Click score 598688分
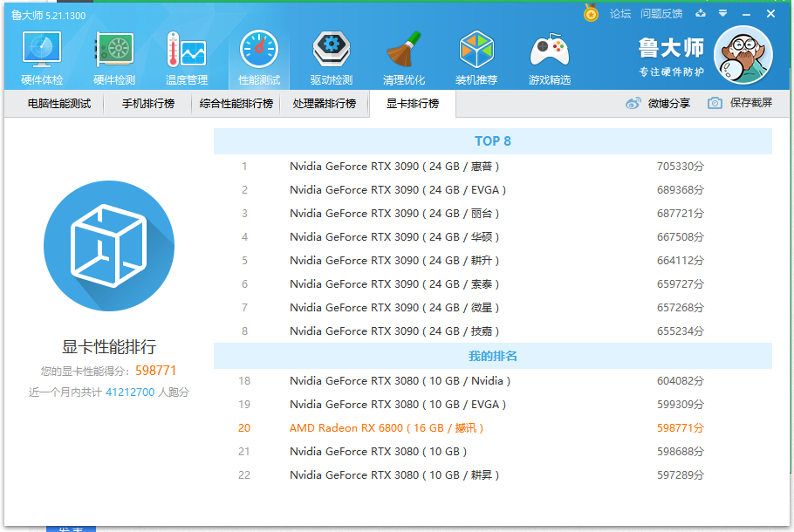Viewport: 794px width, 532px height. [680, 452]
